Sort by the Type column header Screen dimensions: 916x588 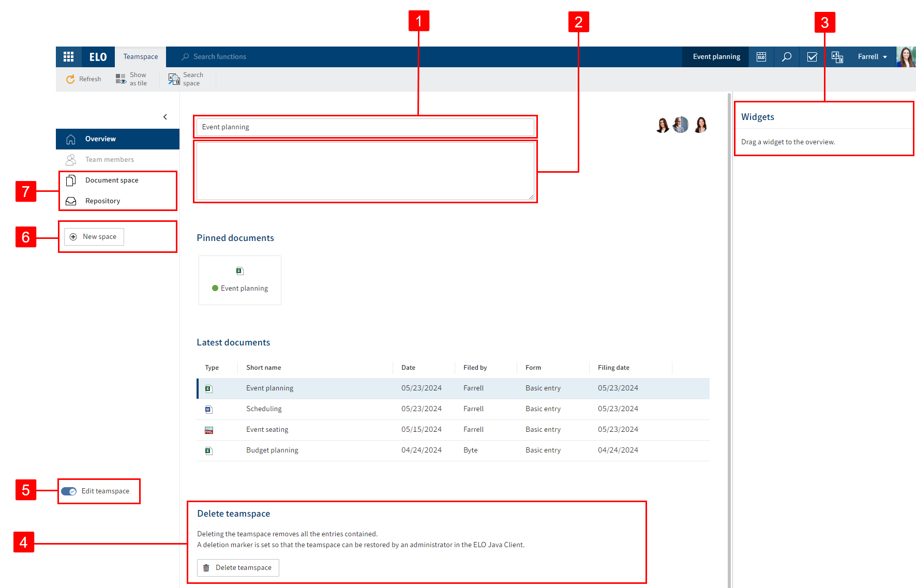click(212, 368)
